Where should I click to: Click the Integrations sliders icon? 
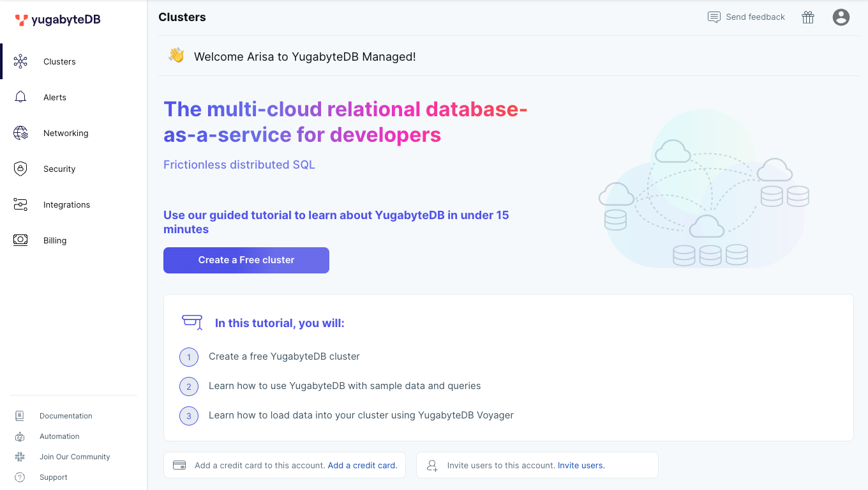tap(20, 204)
